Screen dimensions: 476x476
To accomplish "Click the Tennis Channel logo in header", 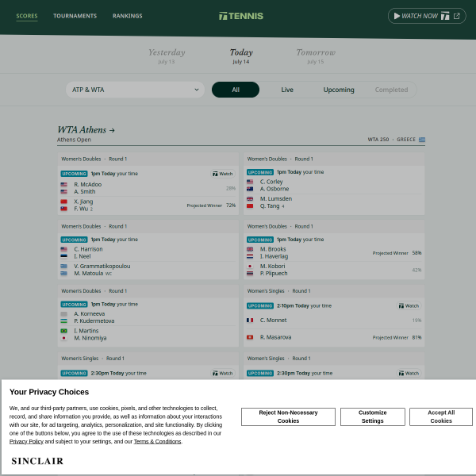I will click(241, 16).
